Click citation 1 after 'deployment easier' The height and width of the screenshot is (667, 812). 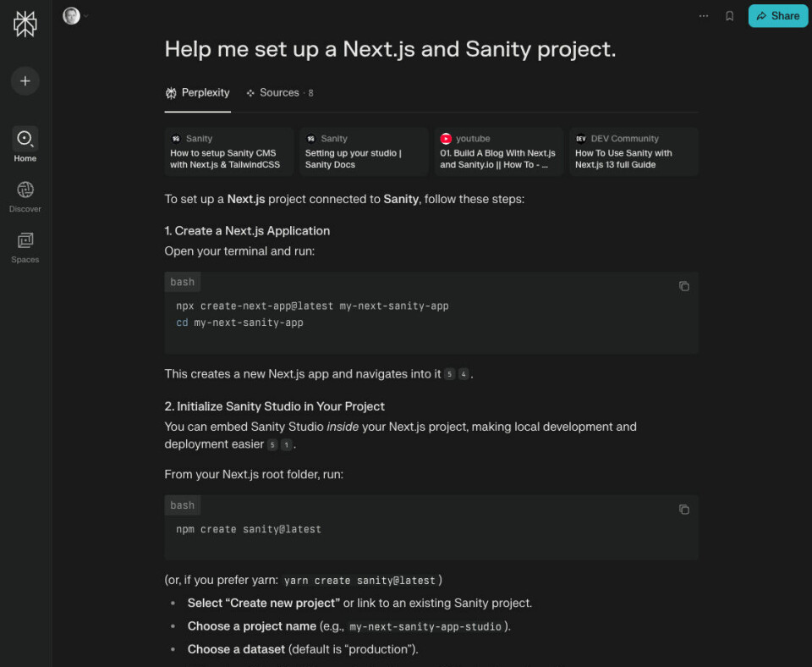[x=287, y=444]
